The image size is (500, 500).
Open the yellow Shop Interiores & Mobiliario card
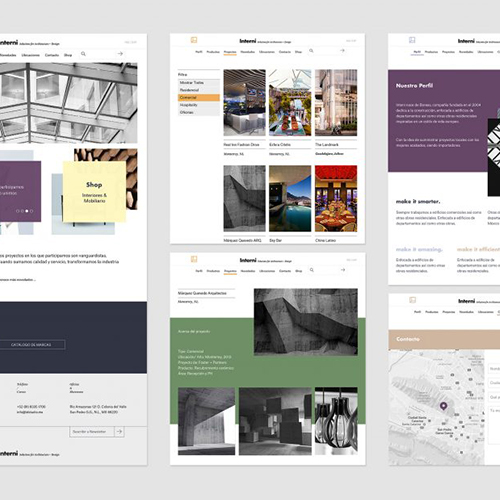[x=94, y=192]
